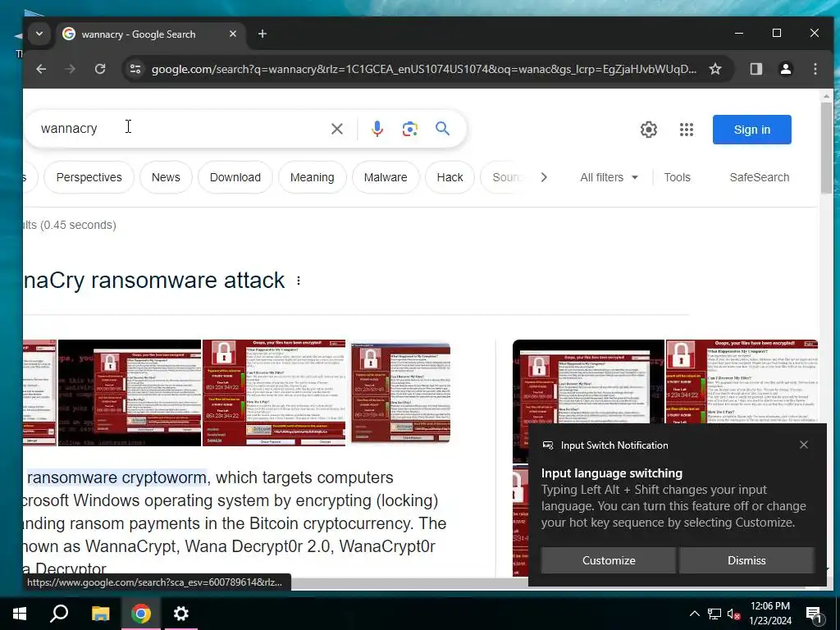Viewport: 840px width, 630px height.
Task: Select the Hack filter chip
Action: click(450, 177)
